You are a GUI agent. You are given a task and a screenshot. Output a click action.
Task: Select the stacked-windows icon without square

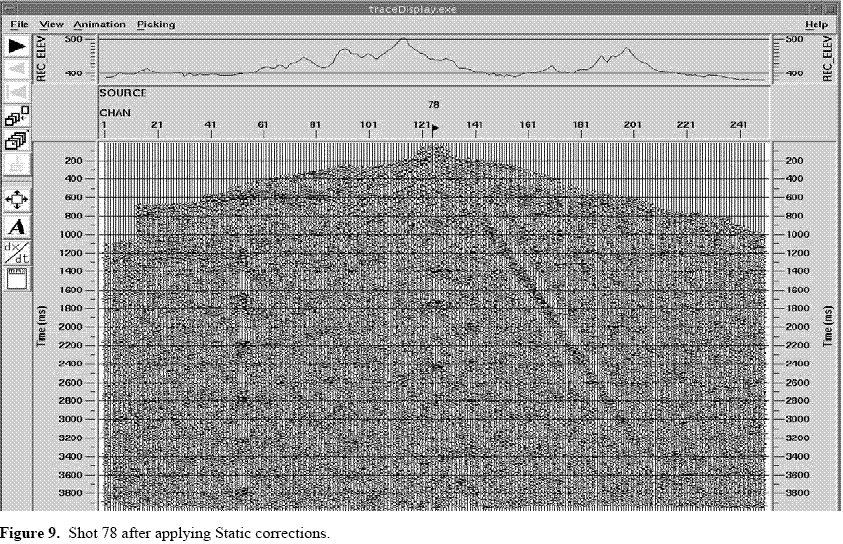coord(18,140)
